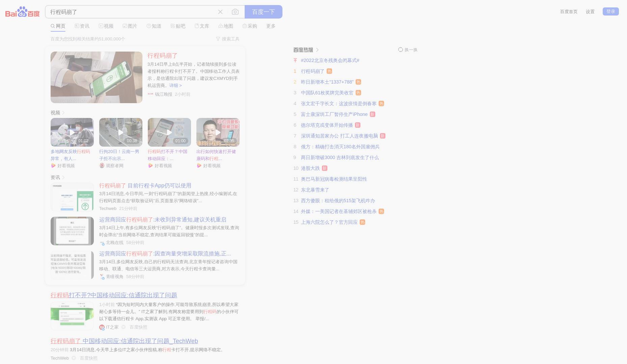Open news 目前行程卡App仍可以使用
The image size is (627, 364).
145,185
